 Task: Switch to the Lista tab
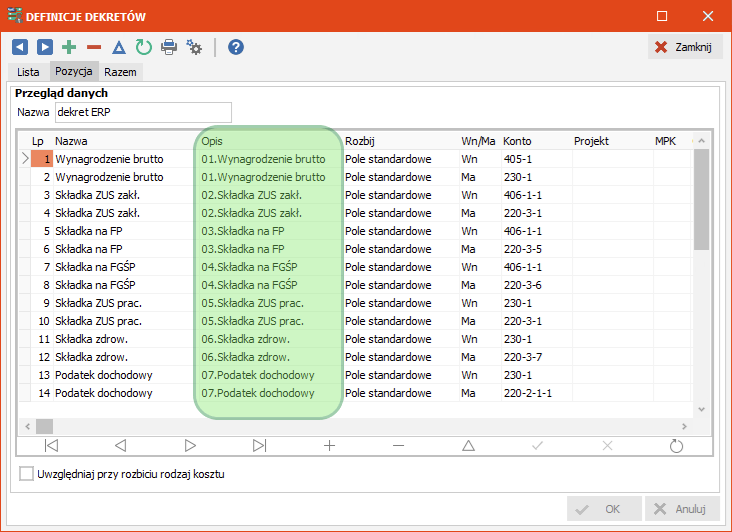click(x=28, y=72)
